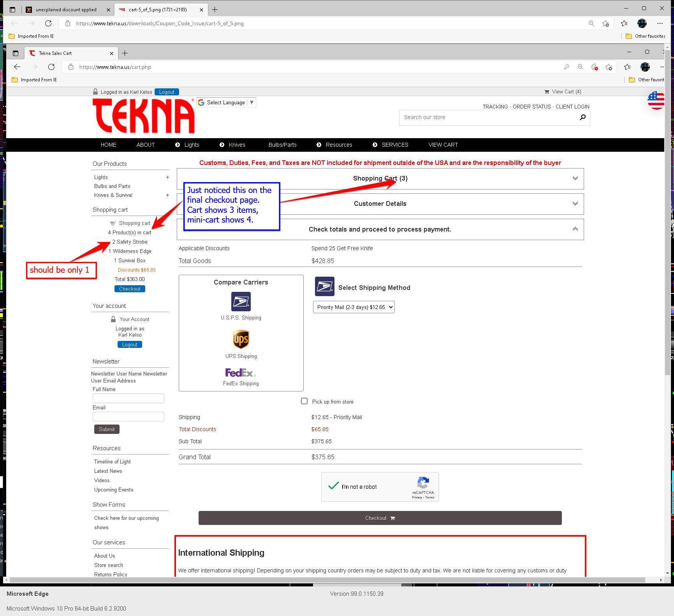Image resolution: width=674 pixels, height=616 pixels.
Task: Open the Knives navigation menu
Action: tap(237, 145)
